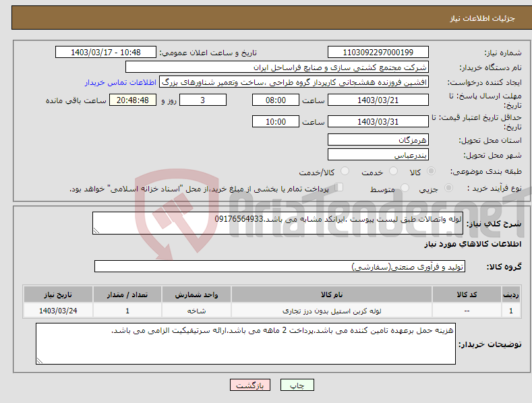Image resolution: width=532 pixels, height=403 pixels.
Task: Click the delivery province field هرمزگان
Action: 378,139
